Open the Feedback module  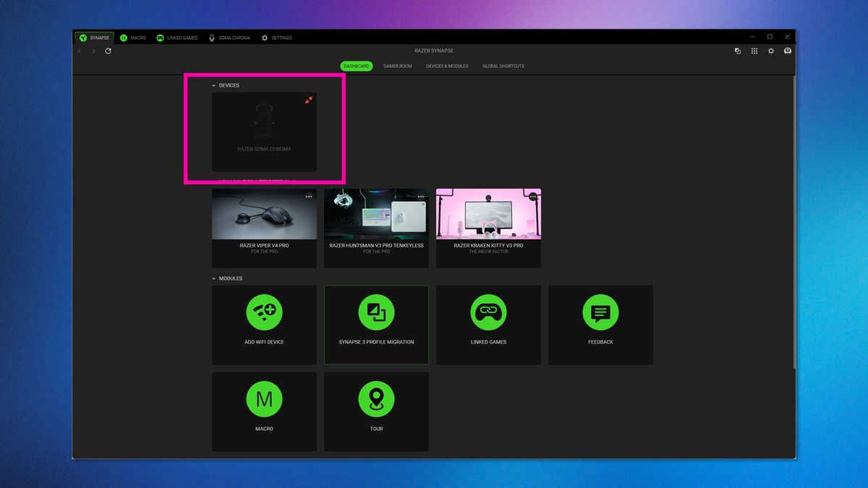pos(600,325)
